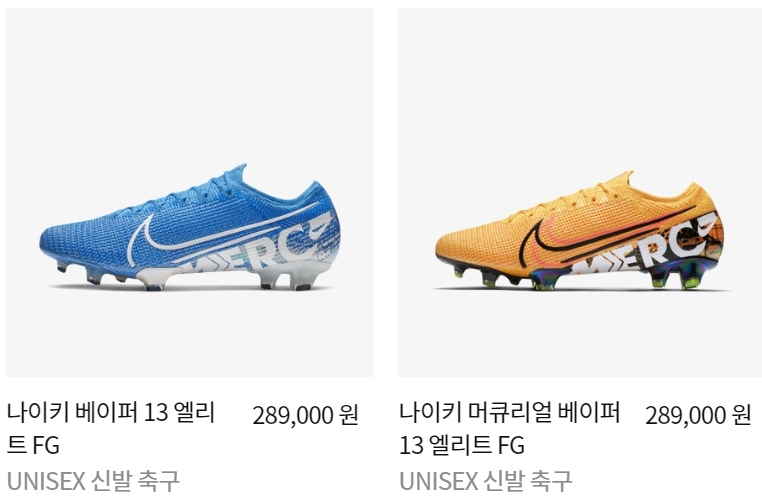762x501 pixels.
Task: Click the toe tip of the orange boot
Action: coord(445,245)
